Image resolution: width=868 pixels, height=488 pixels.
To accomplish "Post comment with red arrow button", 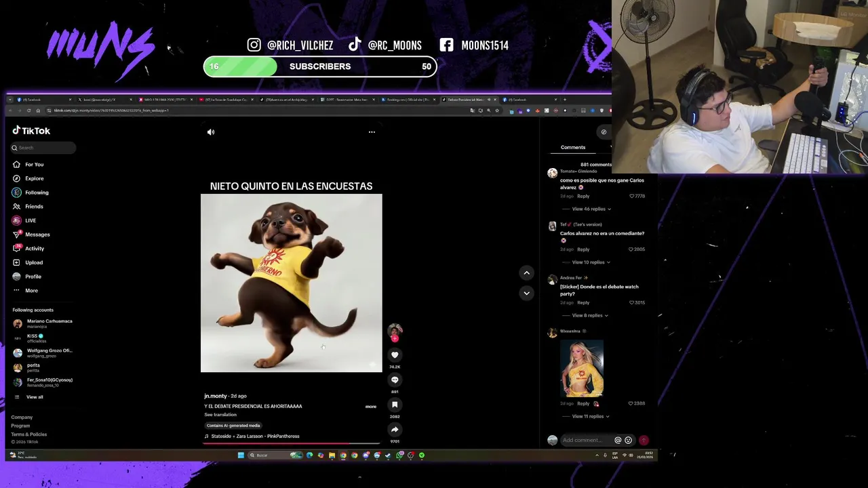I will [644, 441].
